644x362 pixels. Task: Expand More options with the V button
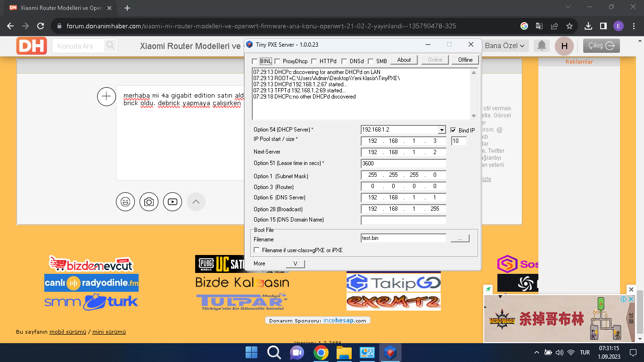click(295, 264)
